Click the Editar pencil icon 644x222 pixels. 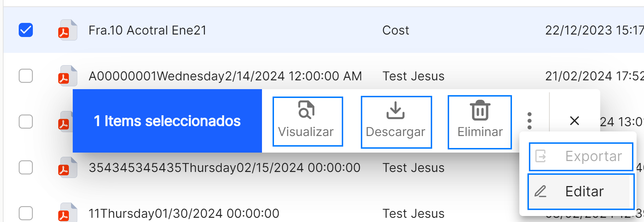pos(541,191)
